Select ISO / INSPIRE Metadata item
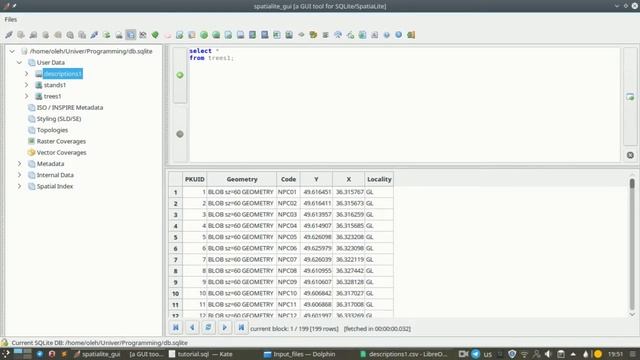This screenshot has width=640, height=360. tap(70, 107)
